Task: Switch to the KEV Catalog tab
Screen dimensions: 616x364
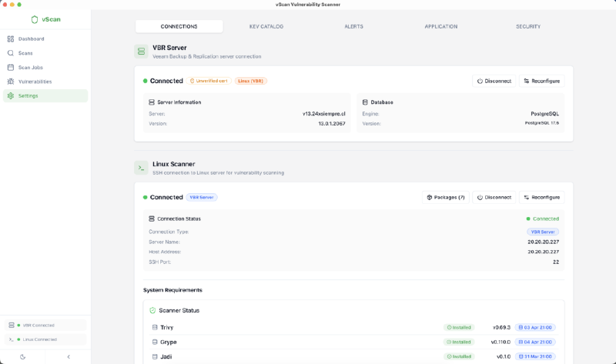Action: click(x=266, y=26)
